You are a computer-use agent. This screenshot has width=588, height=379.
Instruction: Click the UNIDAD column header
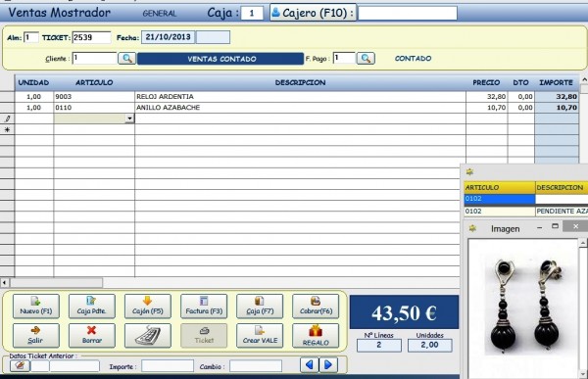pyautogui.click(x=33, y=82)
